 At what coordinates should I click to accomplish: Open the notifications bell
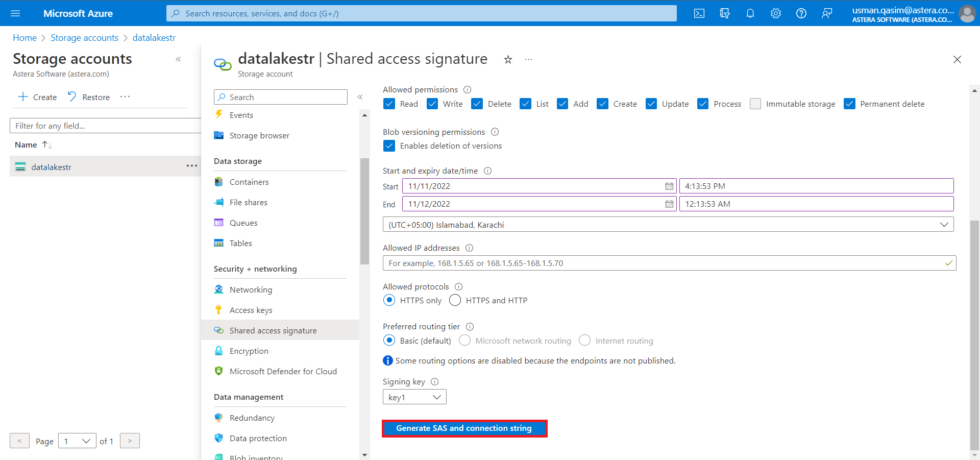(750, 13)
